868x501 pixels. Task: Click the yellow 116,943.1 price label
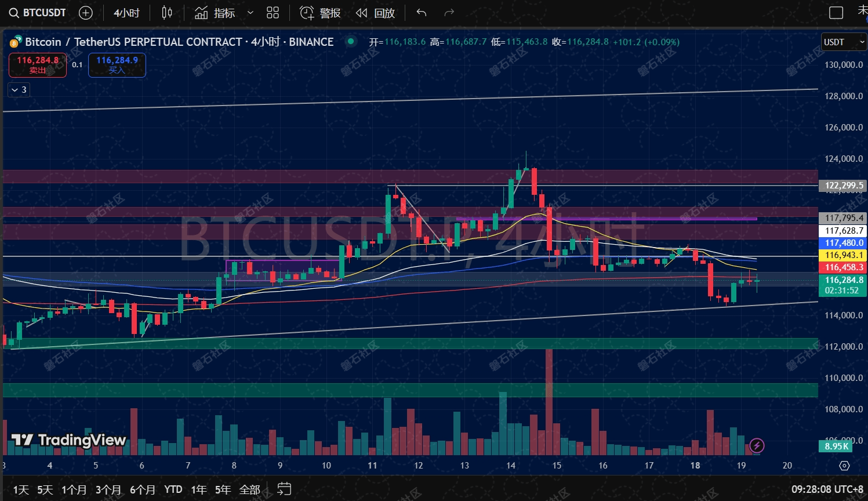tap(844, 255)
